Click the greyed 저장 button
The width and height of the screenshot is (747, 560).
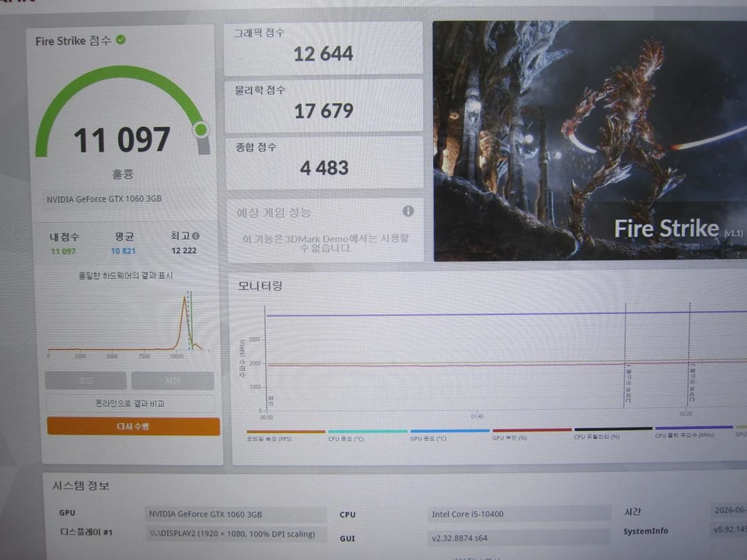[x=173, y=381]
